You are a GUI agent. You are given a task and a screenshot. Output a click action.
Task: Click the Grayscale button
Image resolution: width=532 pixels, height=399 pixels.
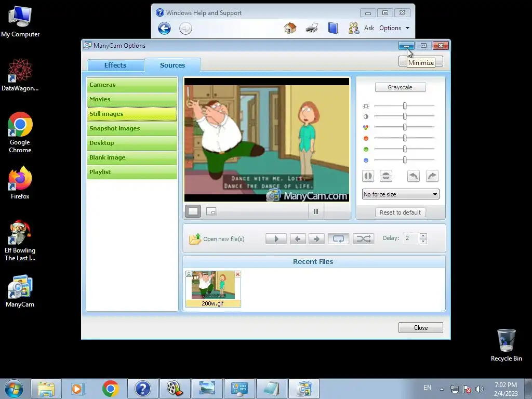(401, 87)
